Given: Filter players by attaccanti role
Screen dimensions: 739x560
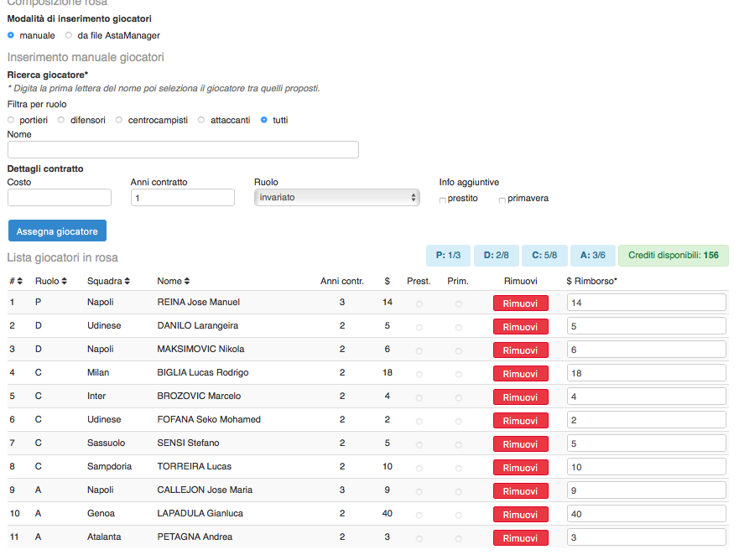Looking at the screenshot, I should point(201,120).
